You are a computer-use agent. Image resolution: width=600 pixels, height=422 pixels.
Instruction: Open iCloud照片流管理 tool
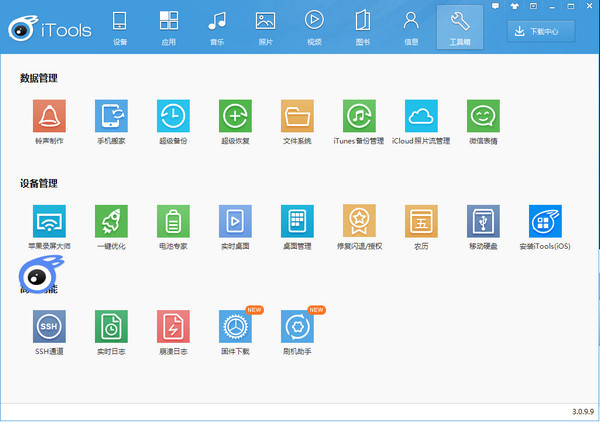pos(421,116)
